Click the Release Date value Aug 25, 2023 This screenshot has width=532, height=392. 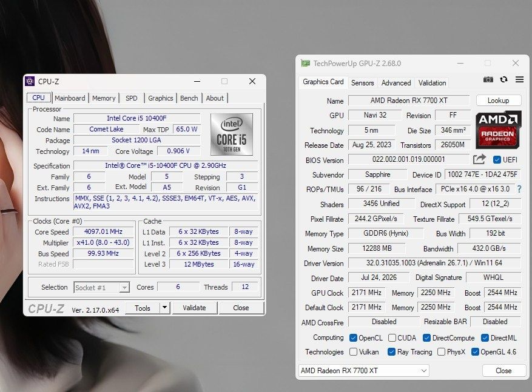(x=371, y=145)
